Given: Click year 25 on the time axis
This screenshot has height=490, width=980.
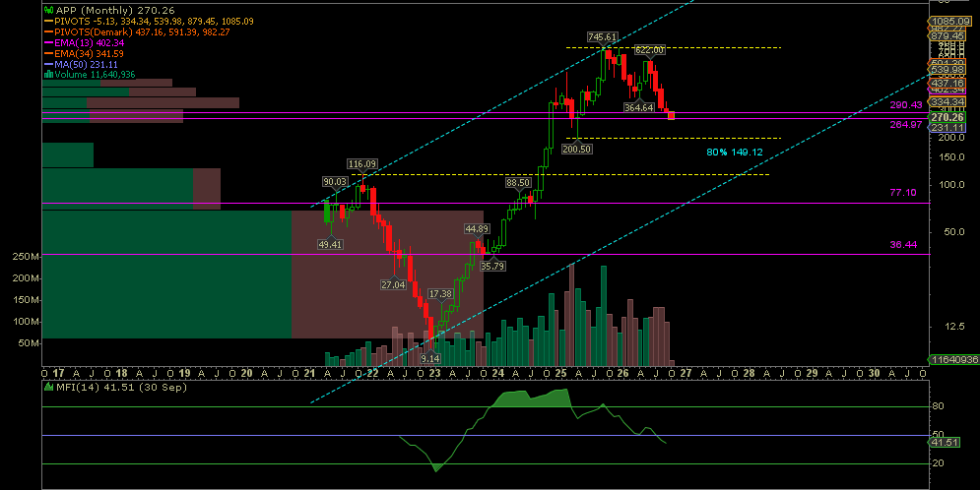Looking at the screenshot, I should pyautogui.click(x=560, y=373).
